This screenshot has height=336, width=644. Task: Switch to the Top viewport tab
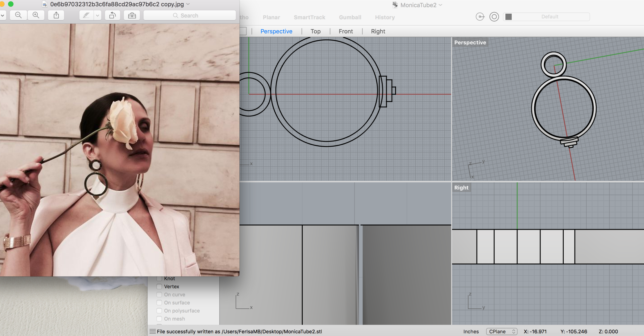point(316,31)
